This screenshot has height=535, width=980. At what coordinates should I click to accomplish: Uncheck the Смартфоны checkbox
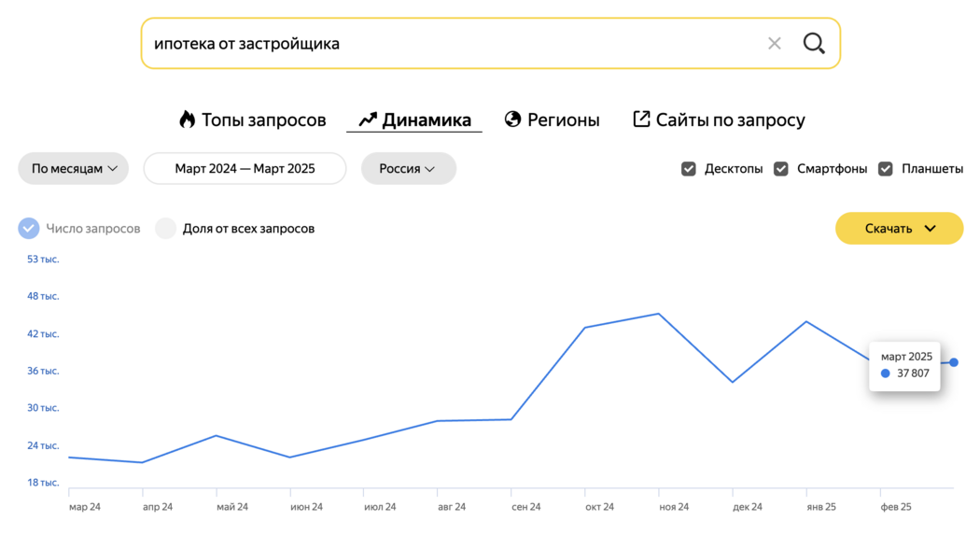click(x=780, y=169)
